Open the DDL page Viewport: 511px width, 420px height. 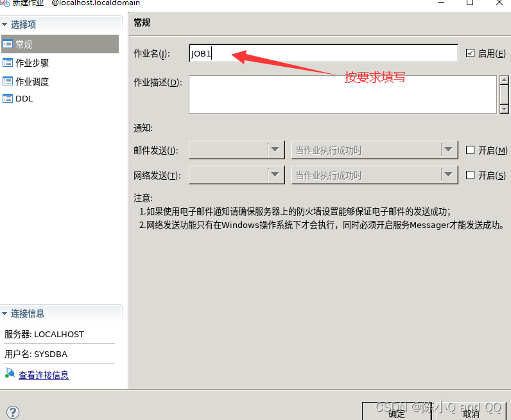[x=24, y=98]
